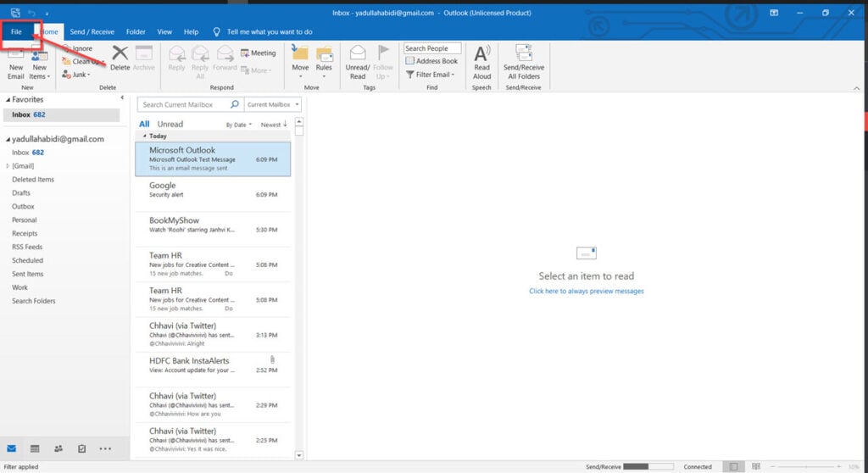Show only Unread messages
The width and height of the screenshot is (868, 473).
click(170, 124)
